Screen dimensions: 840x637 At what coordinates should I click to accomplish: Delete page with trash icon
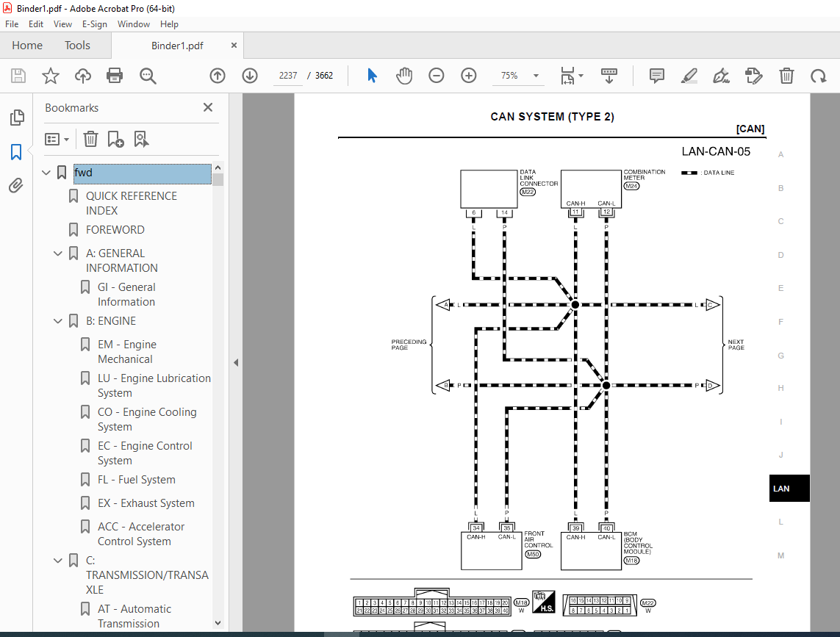point(786,76)
